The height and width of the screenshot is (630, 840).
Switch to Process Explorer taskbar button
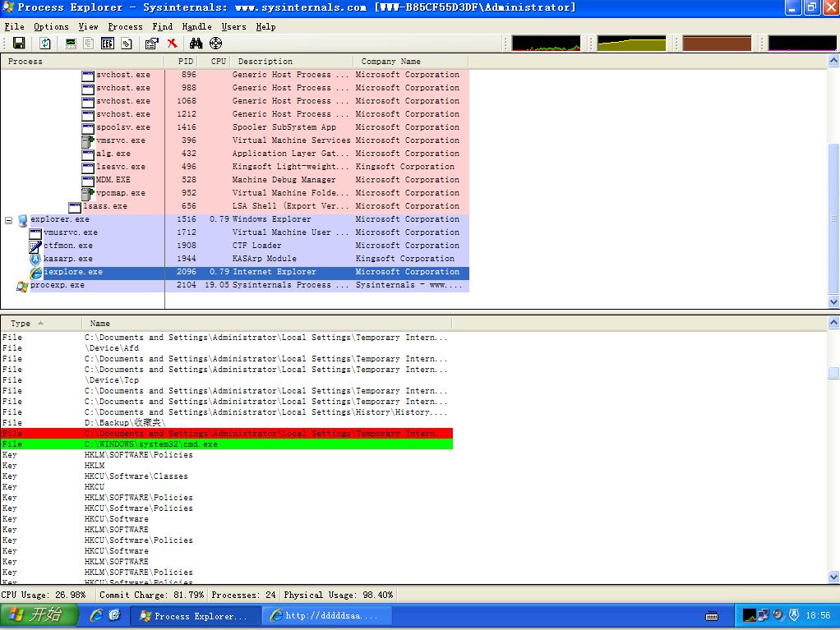[x=196, y=616]
